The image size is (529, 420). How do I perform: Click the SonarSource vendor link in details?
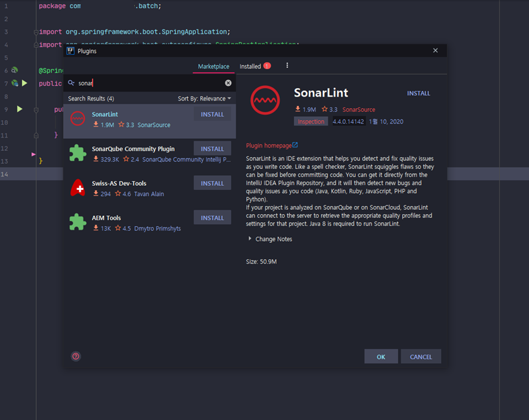coord(358,109)
